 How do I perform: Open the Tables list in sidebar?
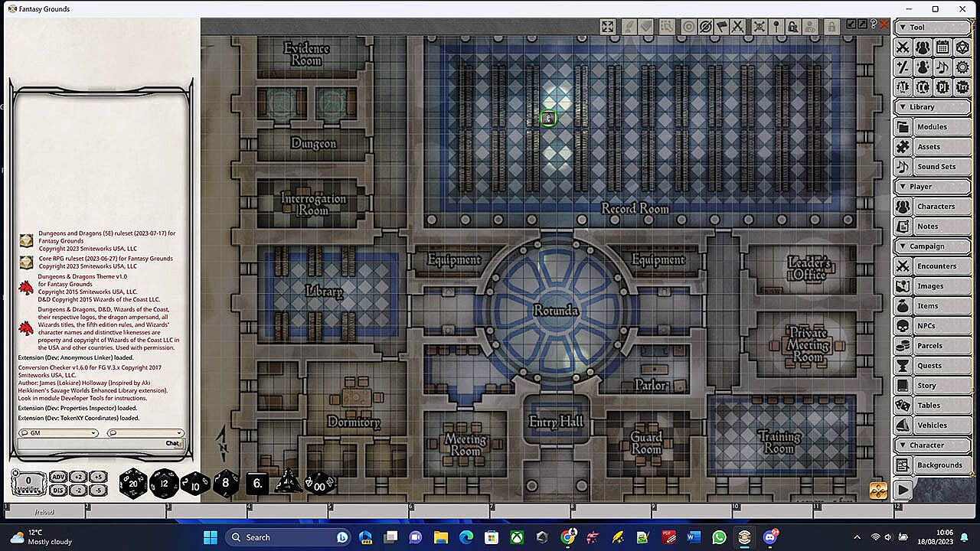[933, 406]
